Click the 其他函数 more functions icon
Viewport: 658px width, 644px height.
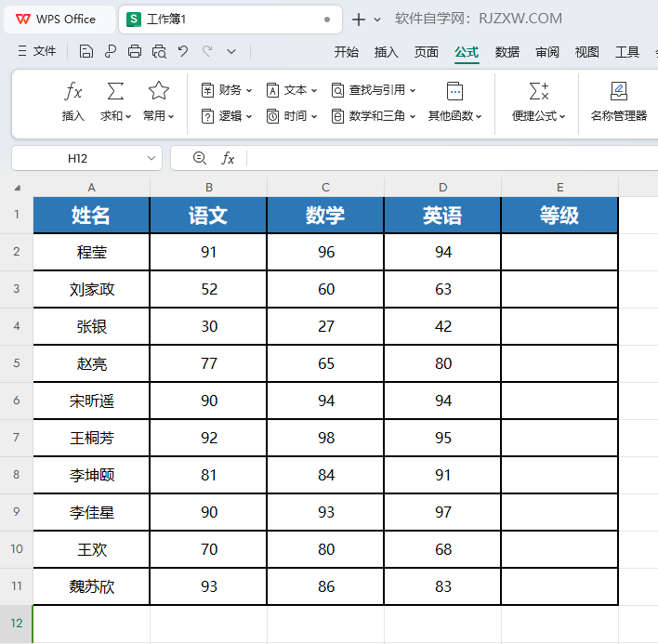tap(454, 91)
